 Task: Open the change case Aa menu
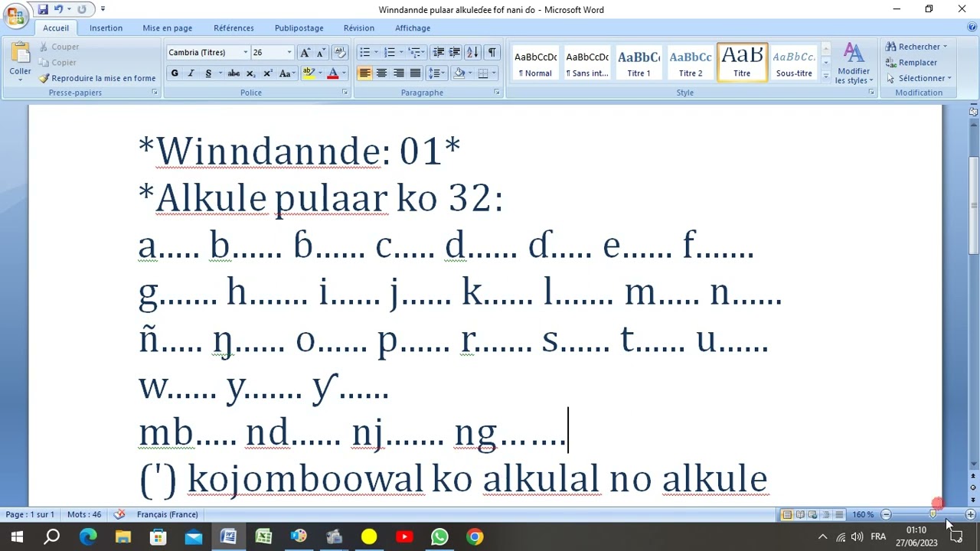[286, 73]
